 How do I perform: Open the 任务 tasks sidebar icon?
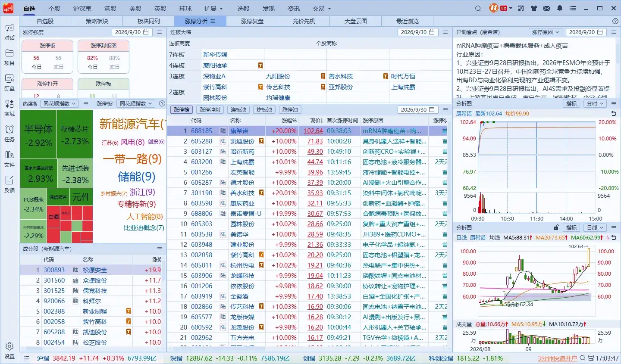tap(9, 134)
